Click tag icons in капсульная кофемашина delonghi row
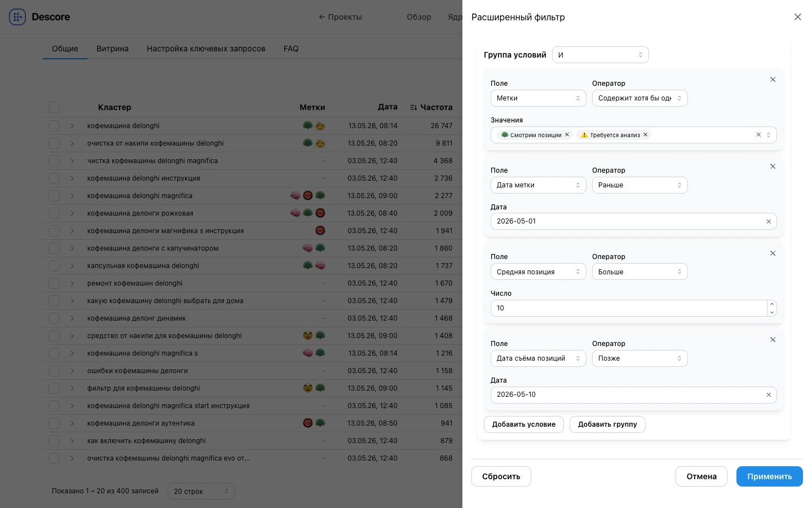This screenshot has height=508, width=812. [x=314, y=266]
